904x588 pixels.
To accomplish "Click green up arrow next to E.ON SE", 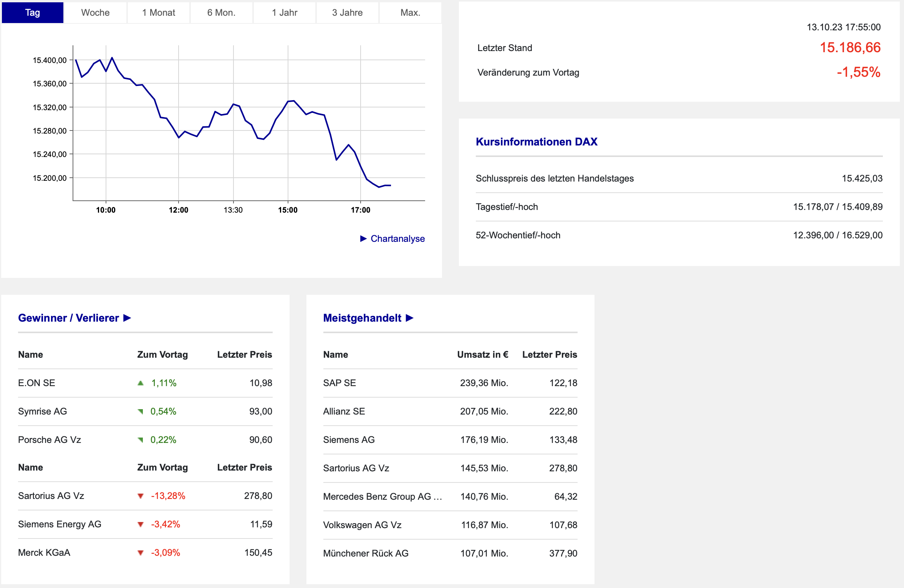I will pyautogui.click(x=141, y=383).
